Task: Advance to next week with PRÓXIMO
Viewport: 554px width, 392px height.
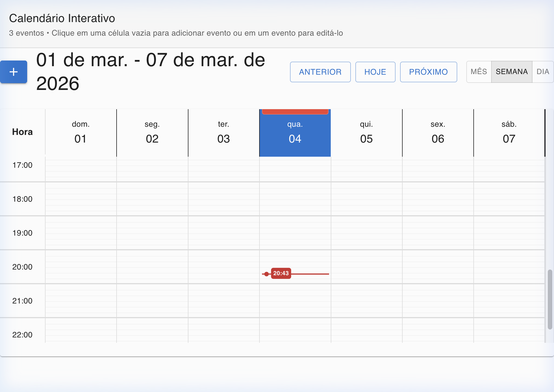Action: (x=428, y=72)
